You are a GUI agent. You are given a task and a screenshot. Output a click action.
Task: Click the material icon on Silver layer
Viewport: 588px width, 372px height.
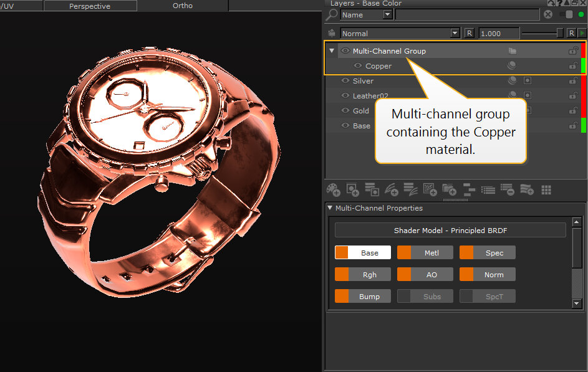pyautogui.click(x=513, y=81)
